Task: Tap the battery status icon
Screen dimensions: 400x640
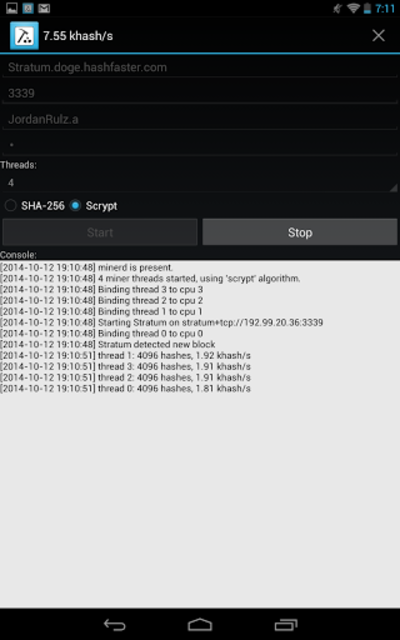Action: pos(367,8)
